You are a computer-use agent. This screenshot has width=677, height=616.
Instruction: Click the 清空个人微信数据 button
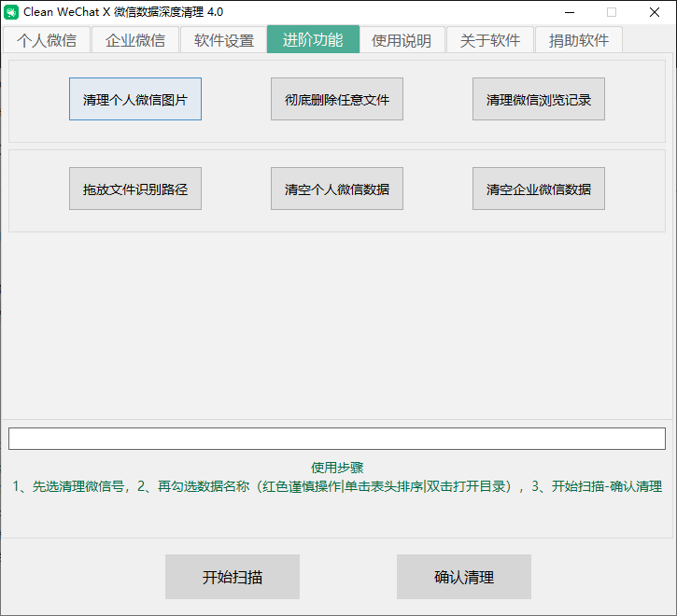[337, 189]
